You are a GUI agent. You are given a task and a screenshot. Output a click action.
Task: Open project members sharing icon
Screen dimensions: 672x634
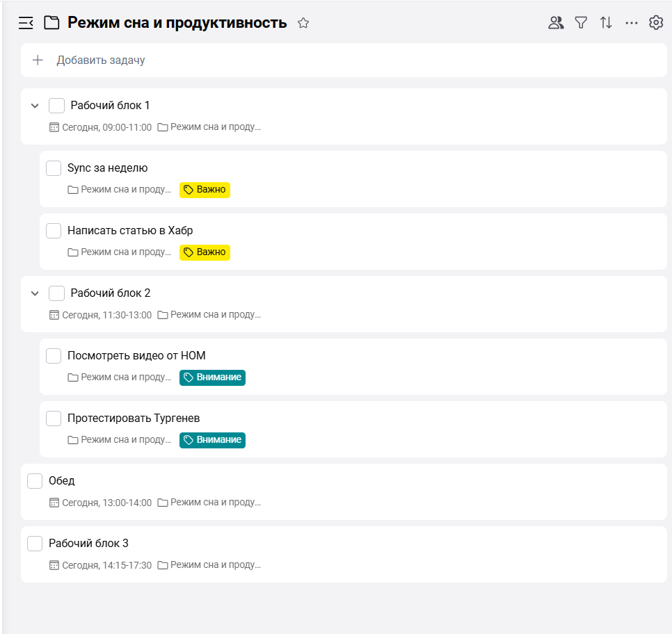555,23
